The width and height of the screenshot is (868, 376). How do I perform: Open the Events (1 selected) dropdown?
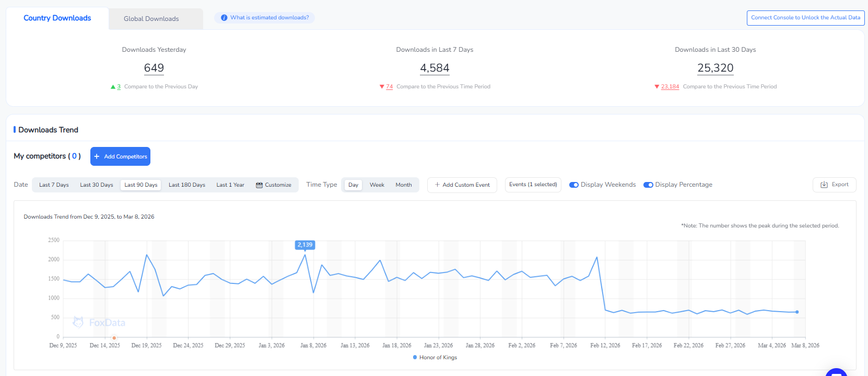533,185
